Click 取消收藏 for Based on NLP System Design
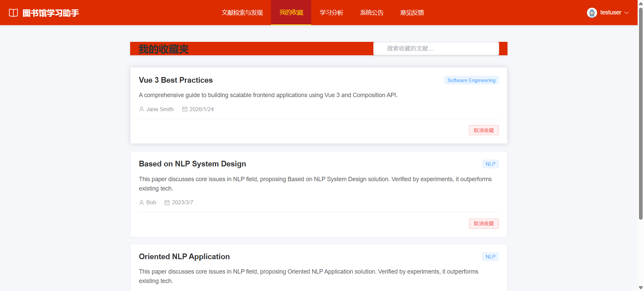The height and width of the screenshot is (291, 644). 484,224
